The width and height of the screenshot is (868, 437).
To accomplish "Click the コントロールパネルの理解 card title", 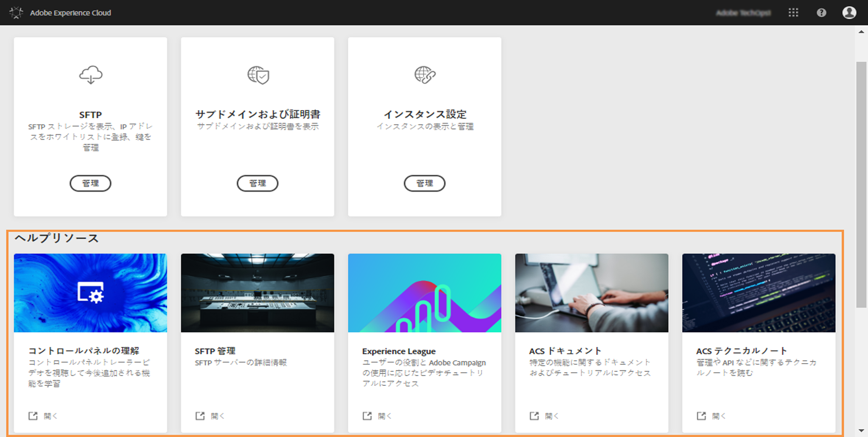I will pyautogui.click(x=84, y=351).
